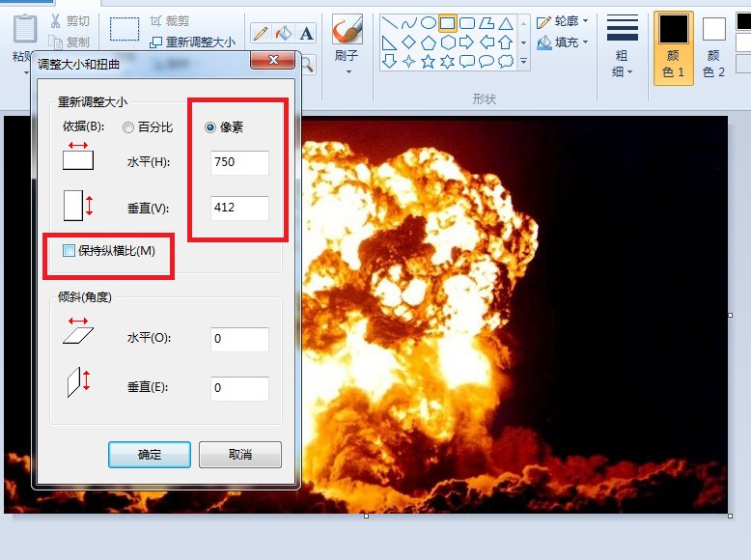This screenshot has height=560, width=751.
Task: Select the Fill with color bucket tool
Action: [x=284, y=33]
